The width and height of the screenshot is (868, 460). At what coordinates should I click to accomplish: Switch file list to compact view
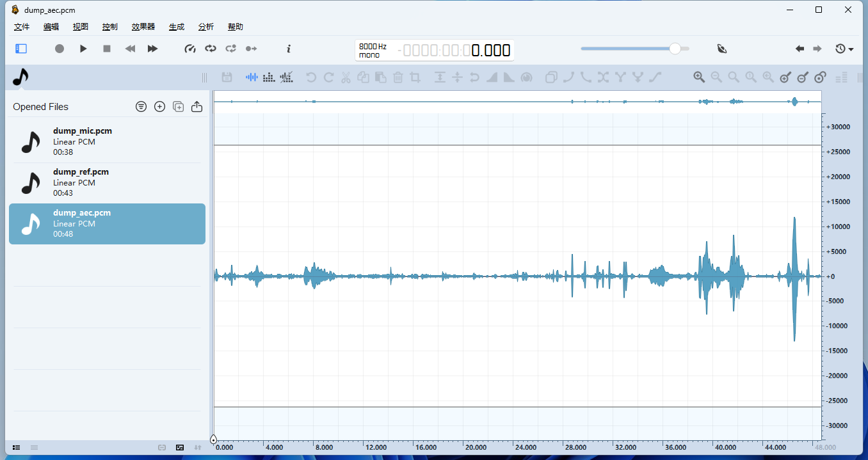(x=34, y=447)
